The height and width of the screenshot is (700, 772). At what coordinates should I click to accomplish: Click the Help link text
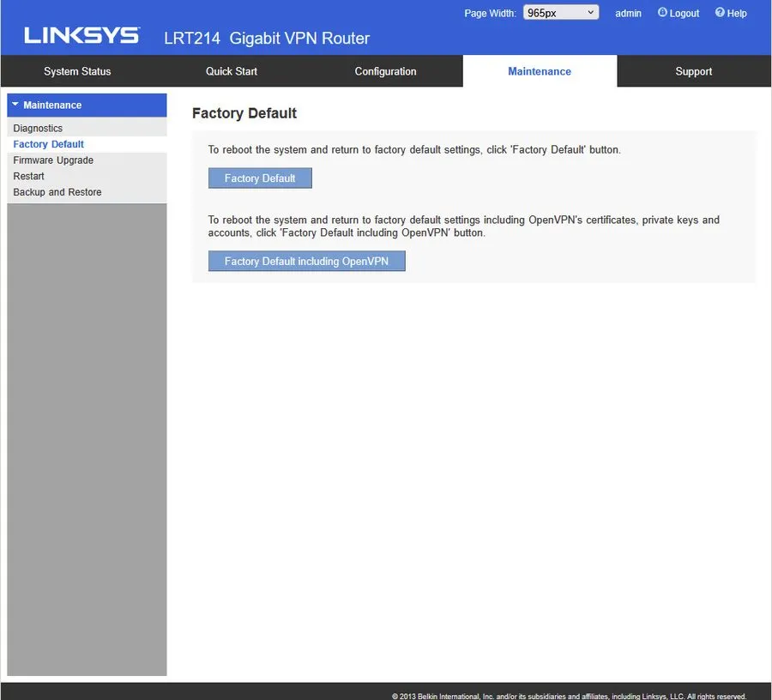coord(737,13)
